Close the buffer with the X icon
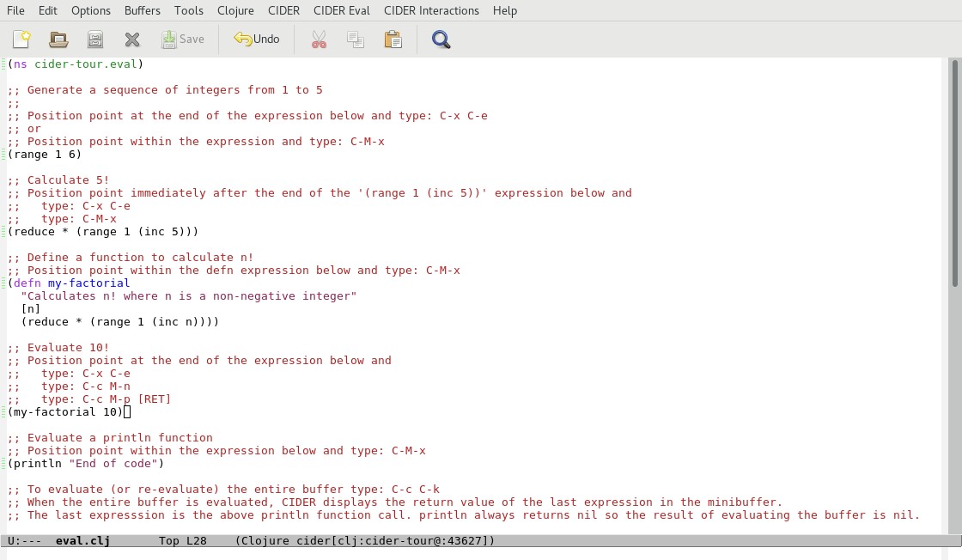 point(132,40)
